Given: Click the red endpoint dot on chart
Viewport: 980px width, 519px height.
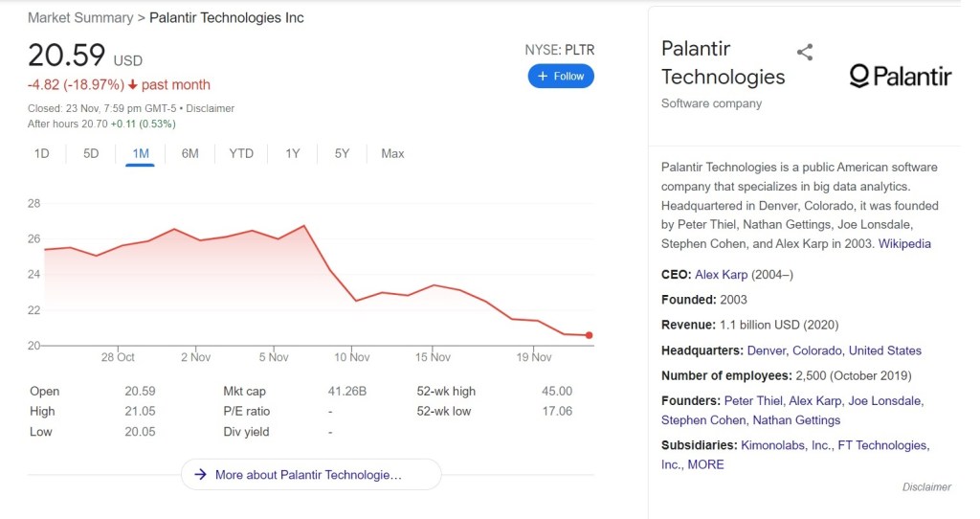Looking at the screenshot, I should (589, 335).
